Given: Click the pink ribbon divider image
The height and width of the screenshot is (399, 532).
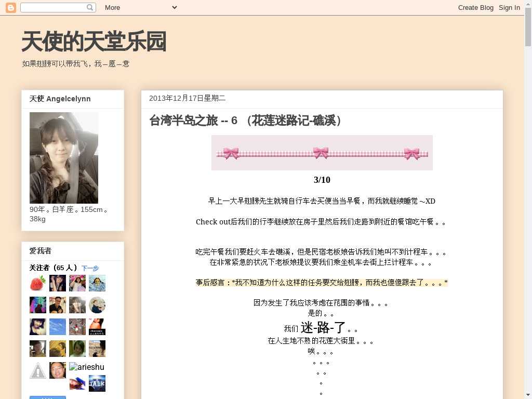Looking at the screenshot, I should 322,153.
